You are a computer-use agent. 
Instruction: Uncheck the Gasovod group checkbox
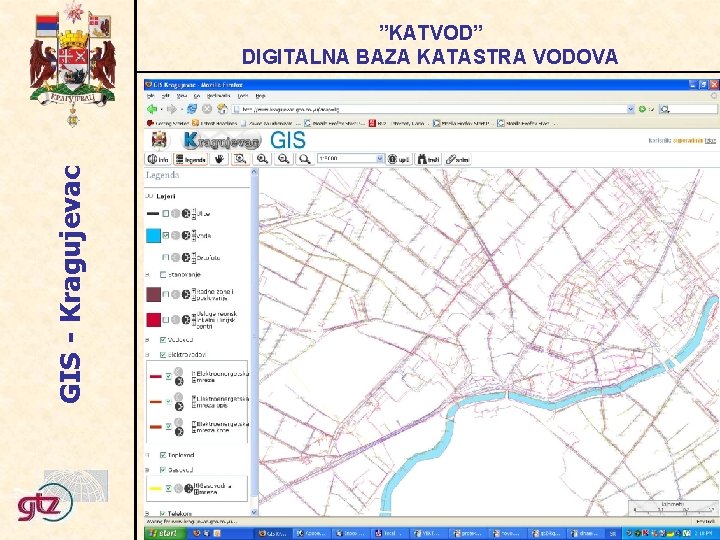[x=163, y=470]
